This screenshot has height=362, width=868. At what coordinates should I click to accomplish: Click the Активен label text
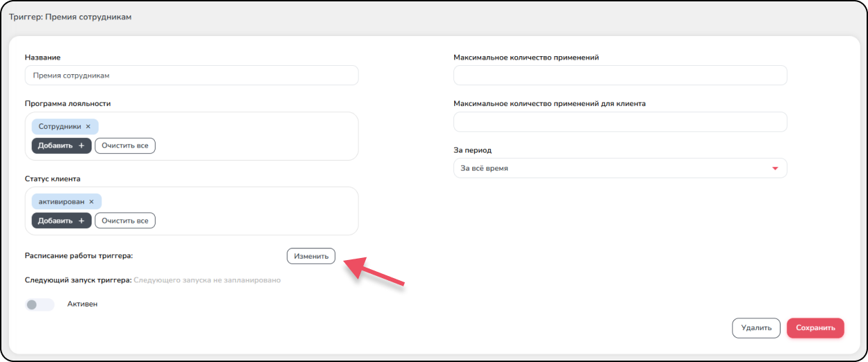click(x=83, y=304)
